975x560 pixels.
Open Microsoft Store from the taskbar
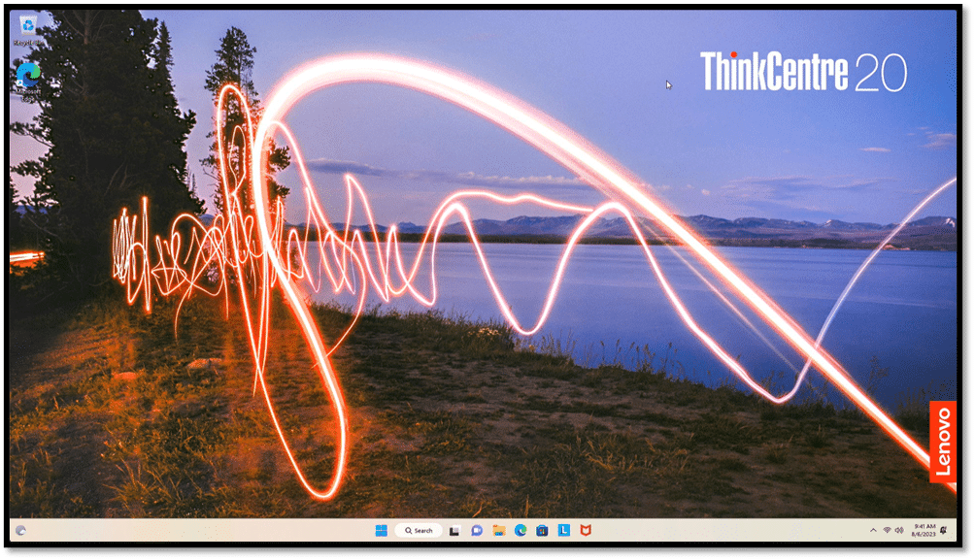(x=542, y=530)
